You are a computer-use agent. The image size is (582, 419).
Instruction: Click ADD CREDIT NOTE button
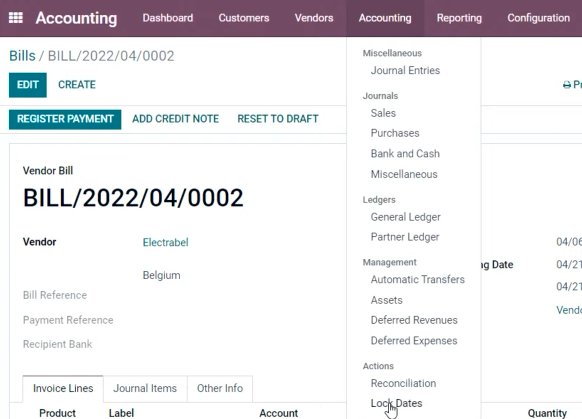[176, 119]
